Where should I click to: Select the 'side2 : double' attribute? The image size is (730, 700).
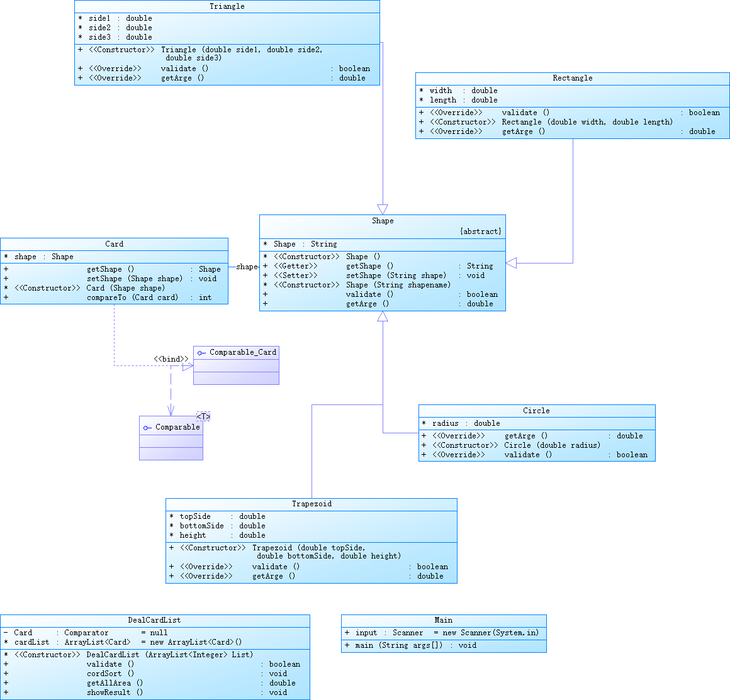[115, 28]
